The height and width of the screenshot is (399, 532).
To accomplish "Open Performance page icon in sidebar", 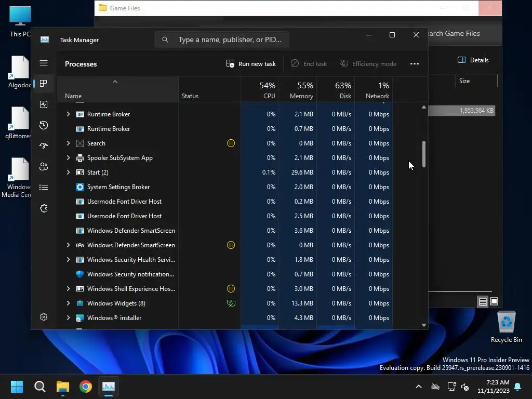I will point(44,104).
